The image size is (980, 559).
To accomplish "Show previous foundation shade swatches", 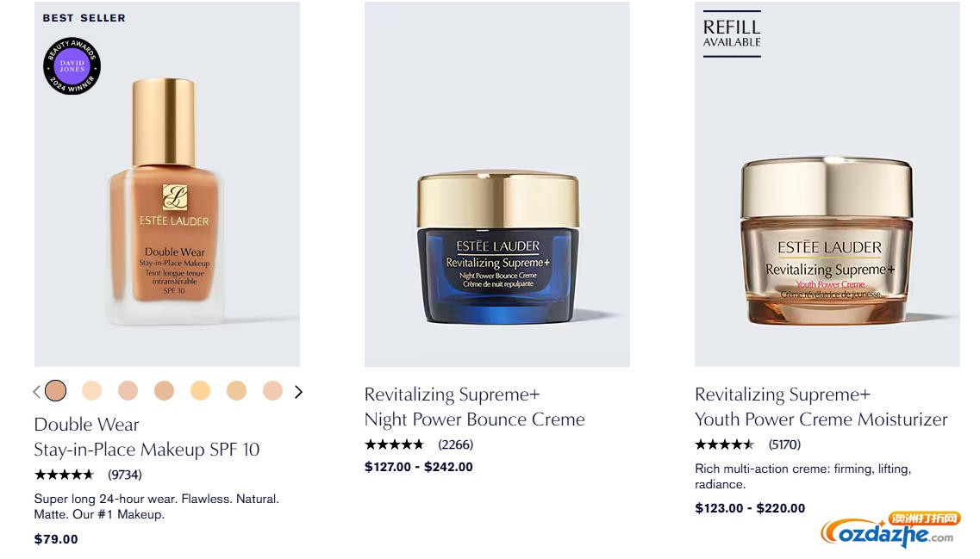I will pyautogui.click(x=36, y=392).
